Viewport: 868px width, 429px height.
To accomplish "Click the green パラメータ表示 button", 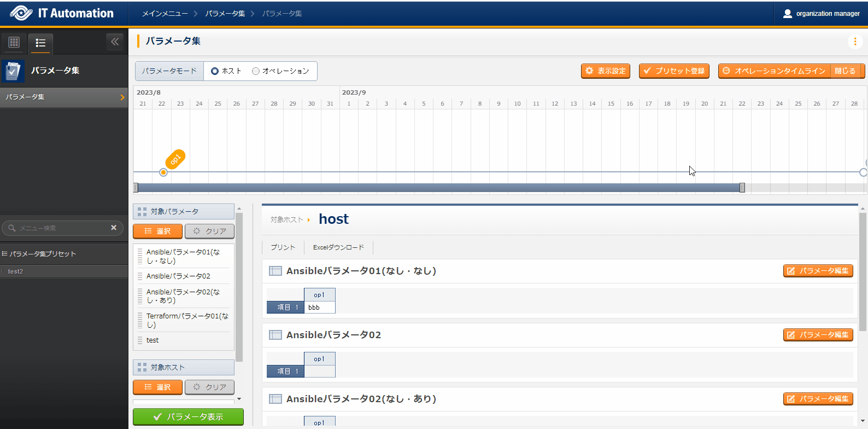I will (x=188, y=417).
